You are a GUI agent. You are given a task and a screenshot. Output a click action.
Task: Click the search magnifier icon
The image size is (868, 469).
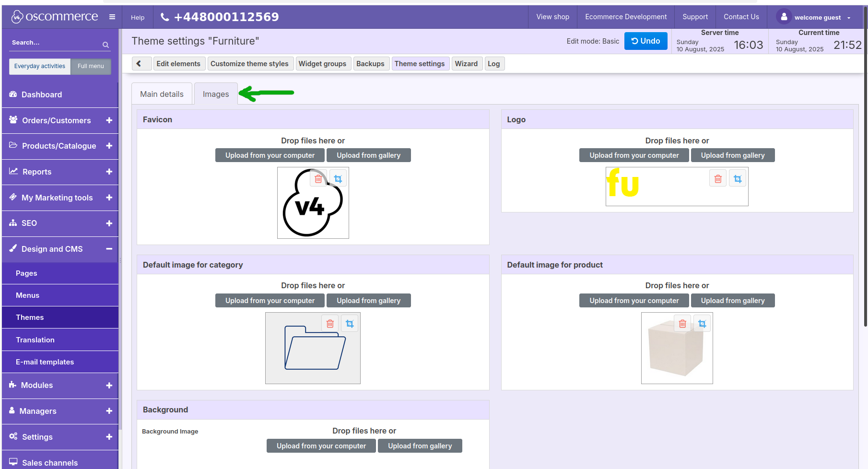(106, 45)
